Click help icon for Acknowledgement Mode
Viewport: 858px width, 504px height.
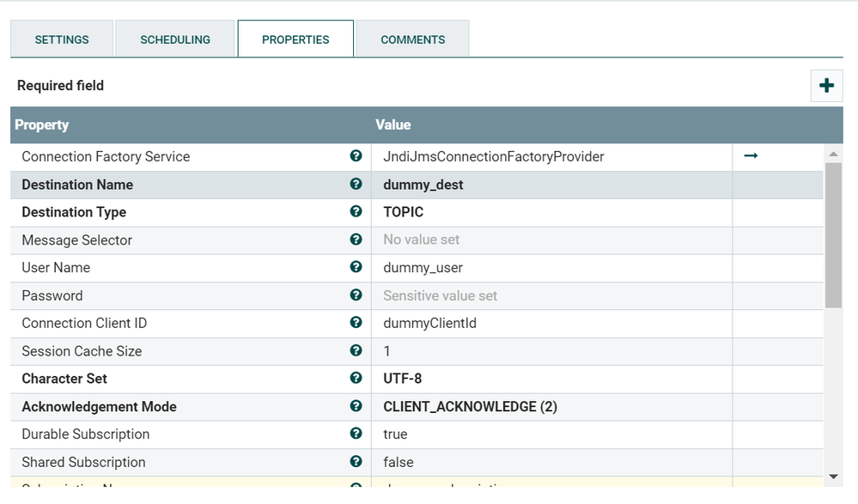click(356, 406)
